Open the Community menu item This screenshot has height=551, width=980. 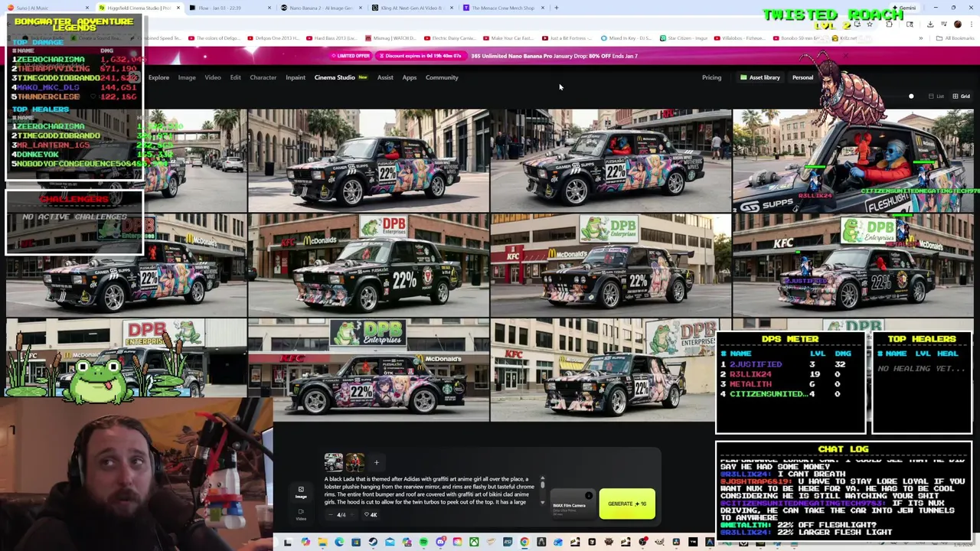(442, 77)
